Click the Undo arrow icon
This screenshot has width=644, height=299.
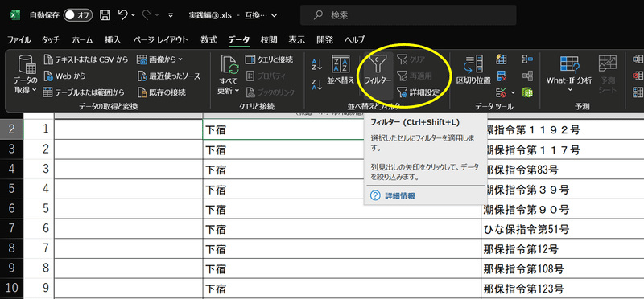123,15
